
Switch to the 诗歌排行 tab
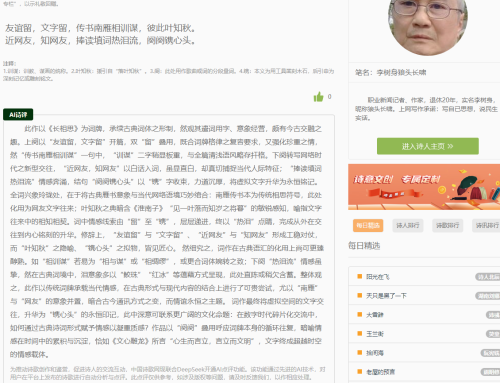447,225
